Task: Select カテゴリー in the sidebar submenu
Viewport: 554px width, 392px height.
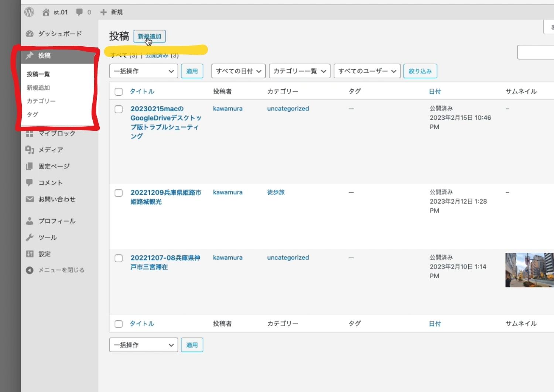Action: (41, 101)
